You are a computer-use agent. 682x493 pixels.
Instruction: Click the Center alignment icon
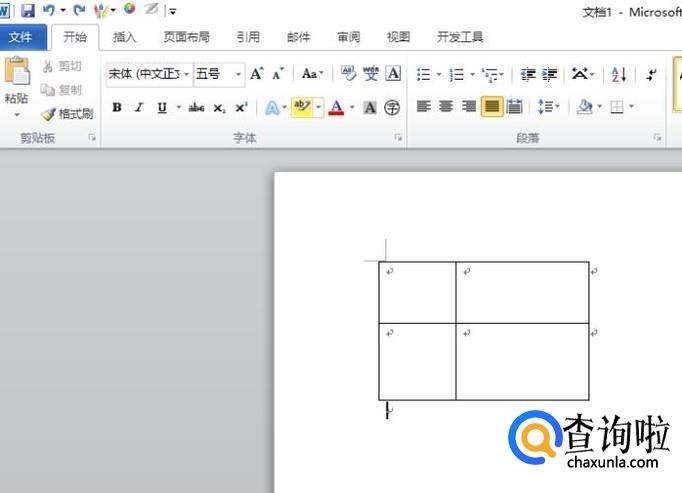446,107
